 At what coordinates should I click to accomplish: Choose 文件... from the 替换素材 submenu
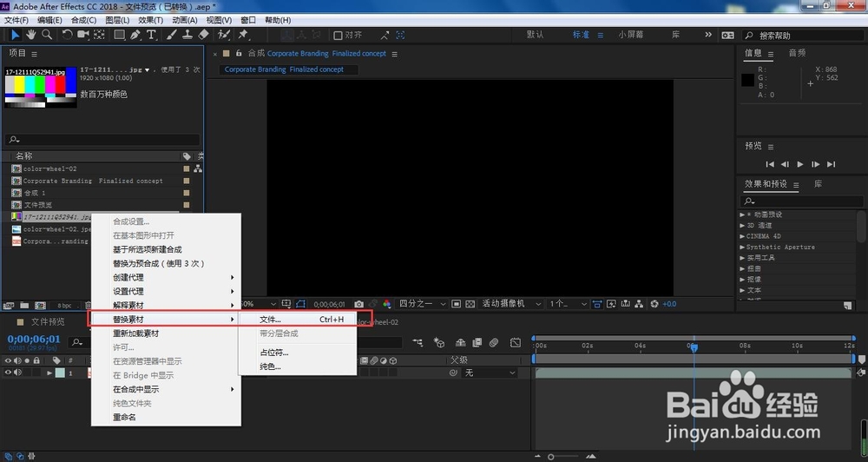[297, 320]
